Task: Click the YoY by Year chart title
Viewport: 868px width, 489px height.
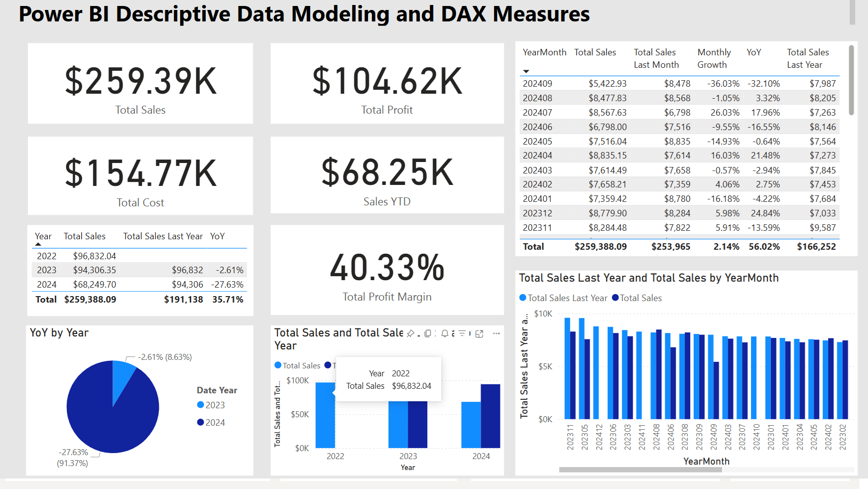Action: coord(59,332)
